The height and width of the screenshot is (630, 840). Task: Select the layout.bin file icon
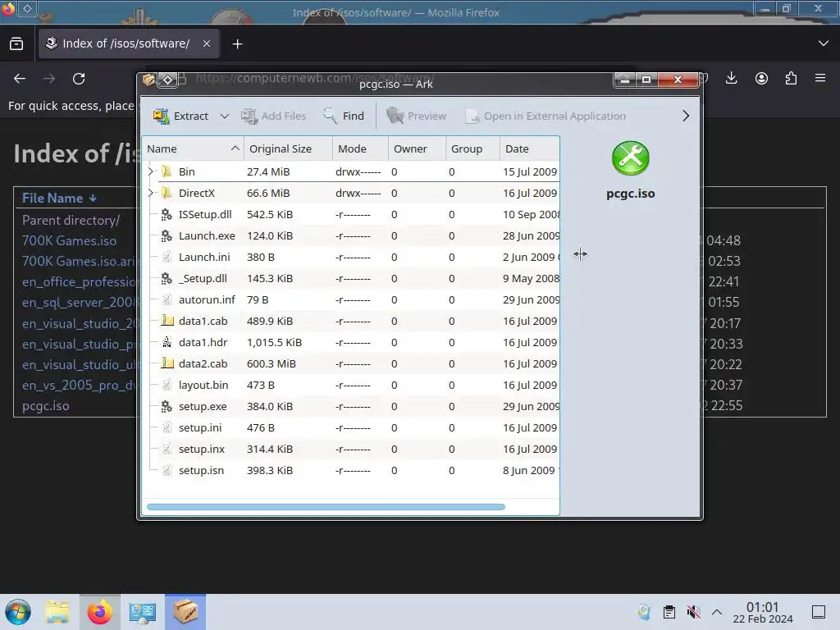click(x=167, y=386)
